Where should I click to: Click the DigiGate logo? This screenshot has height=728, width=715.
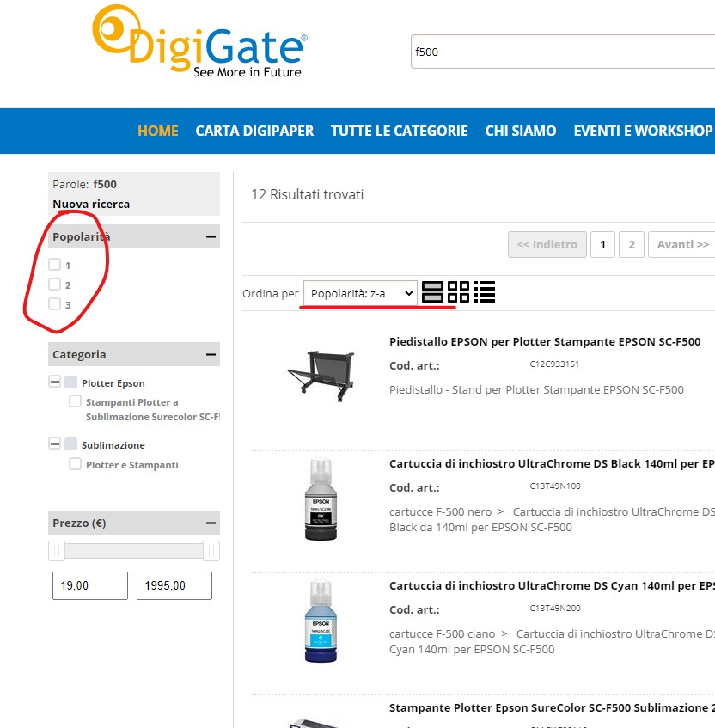[199, 42]
